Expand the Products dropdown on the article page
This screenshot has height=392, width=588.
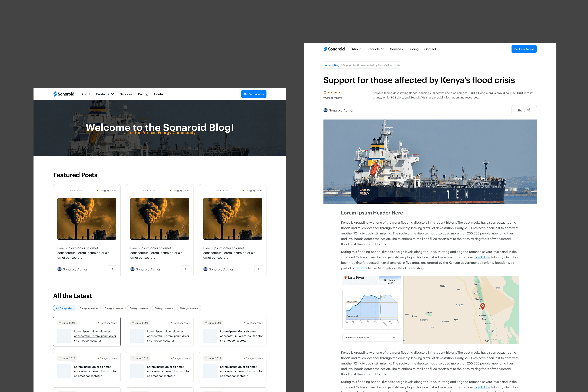(375, 49)
